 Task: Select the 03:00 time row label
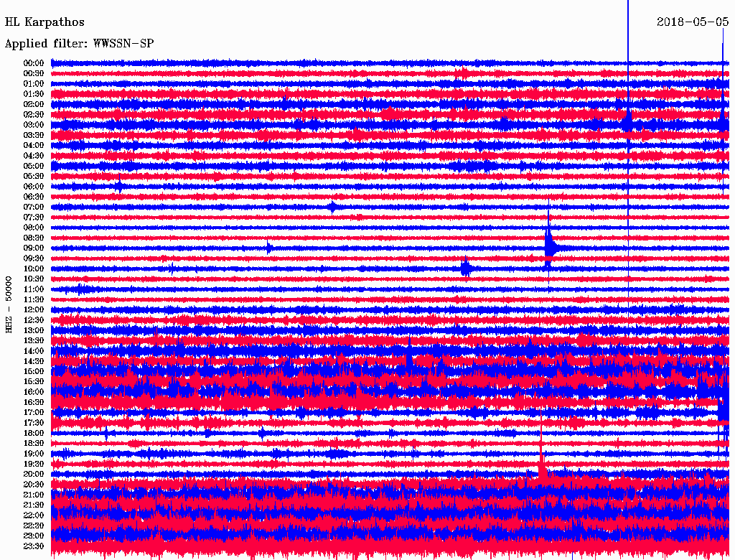tap(34, 125)
